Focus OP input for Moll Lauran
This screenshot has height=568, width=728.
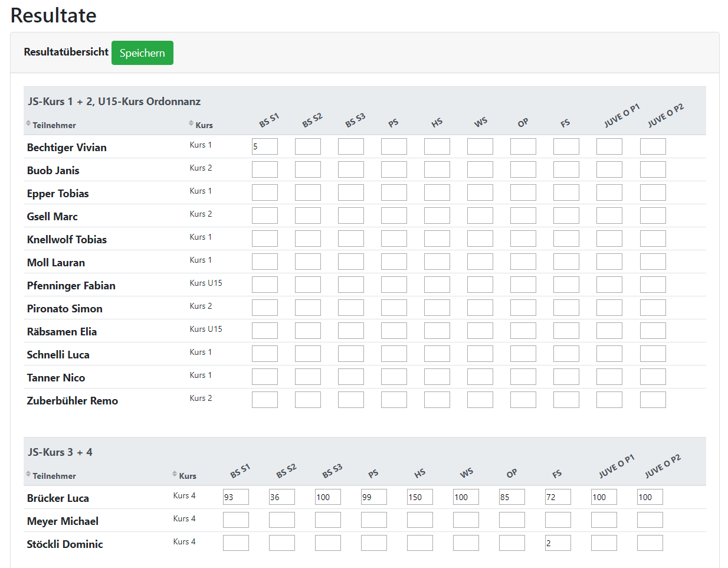[523, 262]
